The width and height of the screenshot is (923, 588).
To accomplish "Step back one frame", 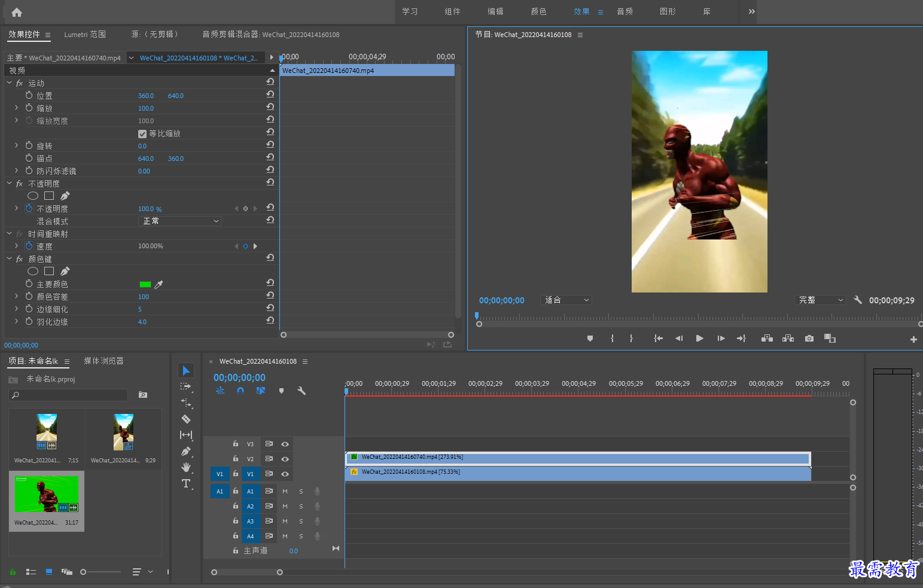I will pos(679,339).
